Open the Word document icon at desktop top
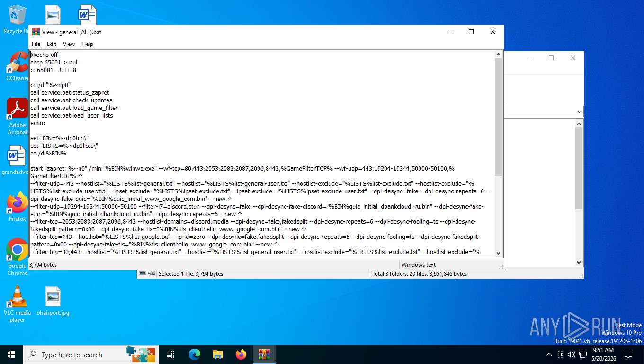Viewport: 644px width, 364px height. 88,14
